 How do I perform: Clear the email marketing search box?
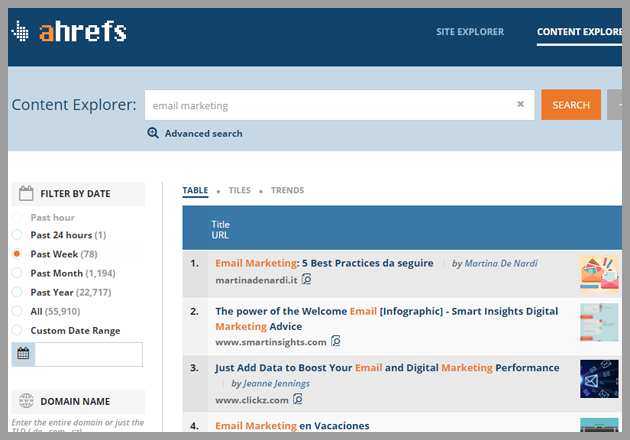(x=520, y=104)
